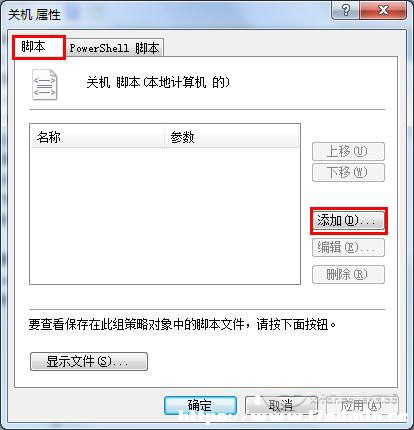Add a script with 添加(D)... button

tap(348, 221)
